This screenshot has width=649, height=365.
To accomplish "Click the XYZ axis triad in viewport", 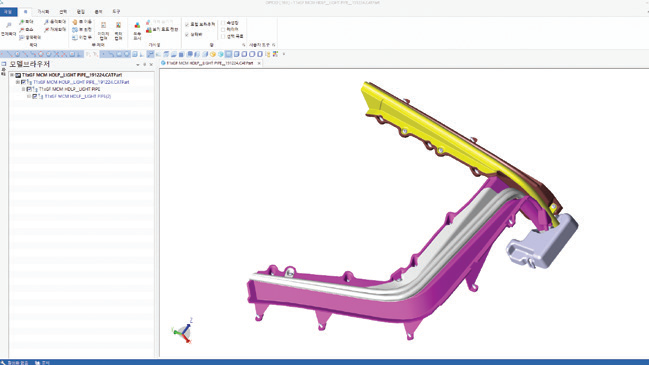I will pyautogui.click(x=183, y=331).
